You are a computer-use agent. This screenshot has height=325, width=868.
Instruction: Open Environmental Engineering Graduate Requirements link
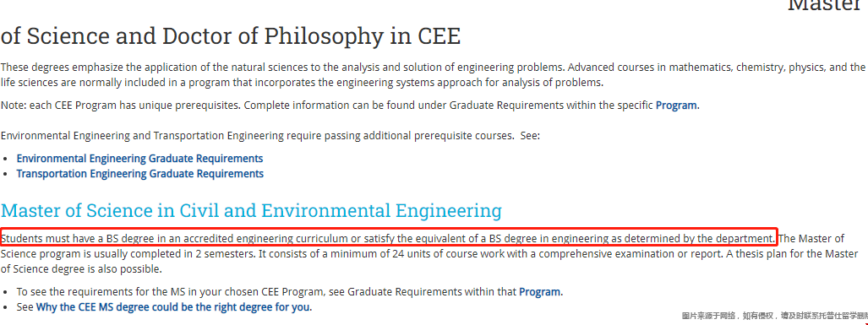pyautogui.click(x=139, y=159)
